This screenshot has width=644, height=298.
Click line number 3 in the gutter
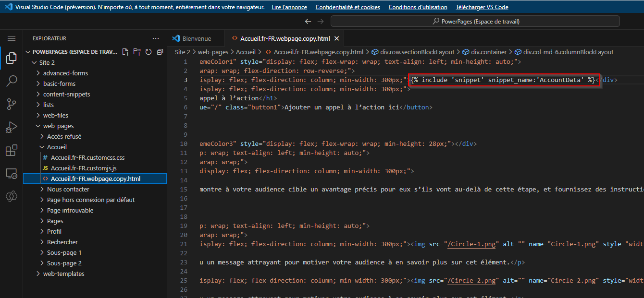pos(186,80)
